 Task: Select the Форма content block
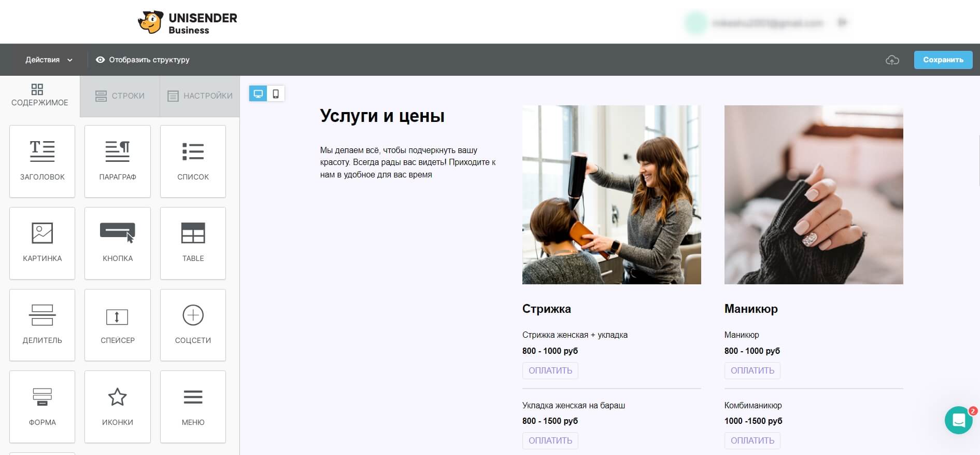click(42, 407)
